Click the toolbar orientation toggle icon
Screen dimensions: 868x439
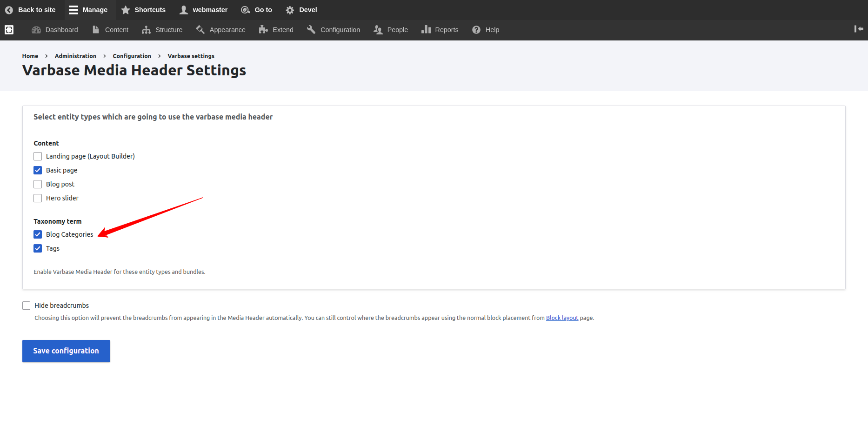tap(9, 30)
